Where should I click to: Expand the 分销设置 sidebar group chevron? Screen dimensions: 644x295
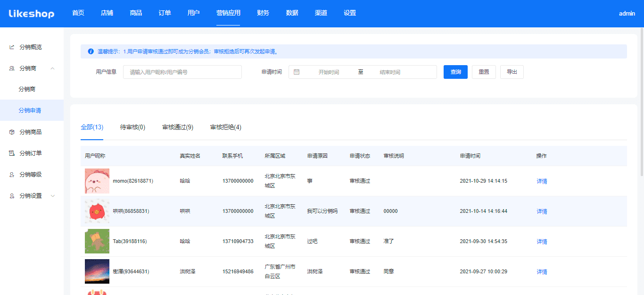(x=52, y=196)
